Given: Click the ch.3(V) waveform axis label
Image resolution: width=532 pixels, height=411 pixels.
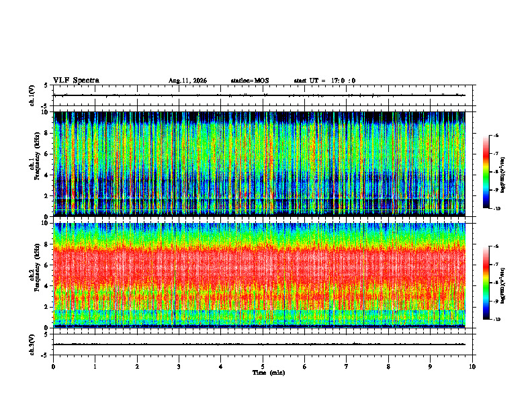Looking at the screenshot, I should pyautogui.click(x=32, y=345).
